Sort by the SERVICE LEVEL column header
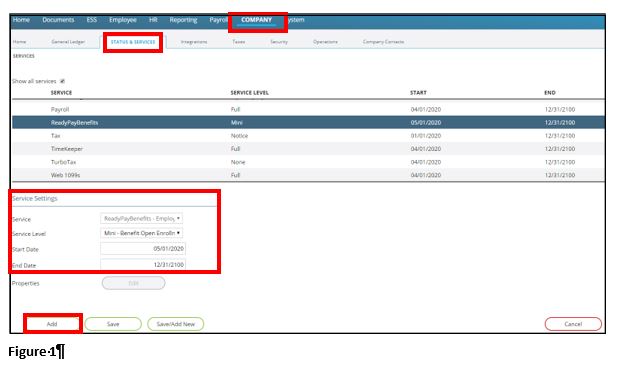622x380 pixels. coord(250,93)
